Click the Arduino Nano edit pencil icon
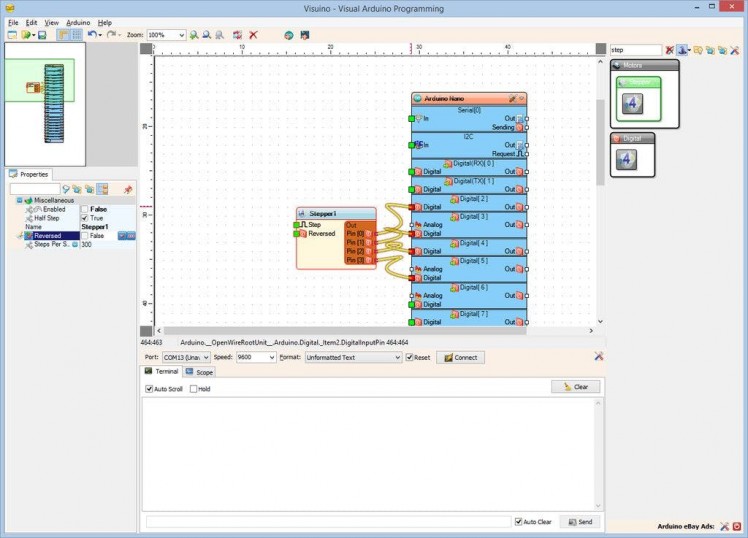The image size is (748, 538). tap(512, 99)
